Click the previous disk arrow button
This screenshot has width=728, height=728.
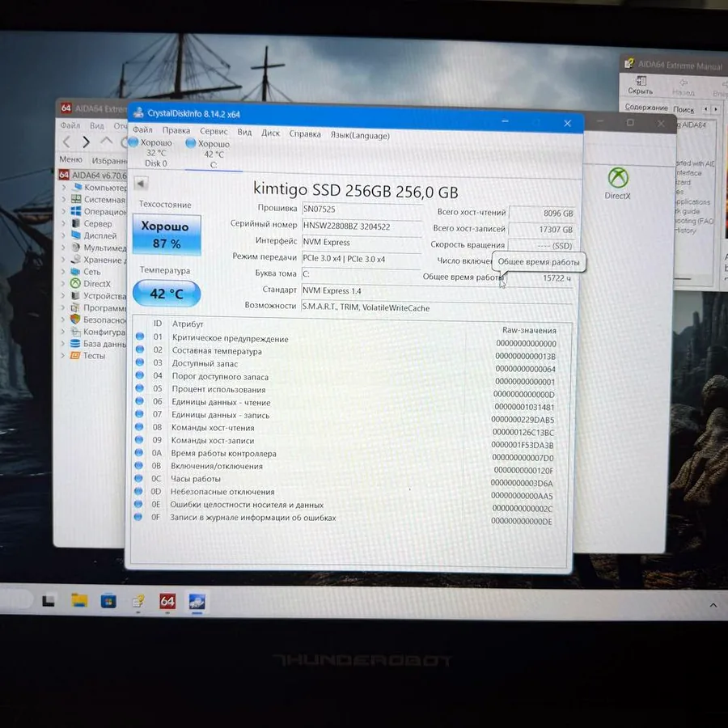coord(141,183)
